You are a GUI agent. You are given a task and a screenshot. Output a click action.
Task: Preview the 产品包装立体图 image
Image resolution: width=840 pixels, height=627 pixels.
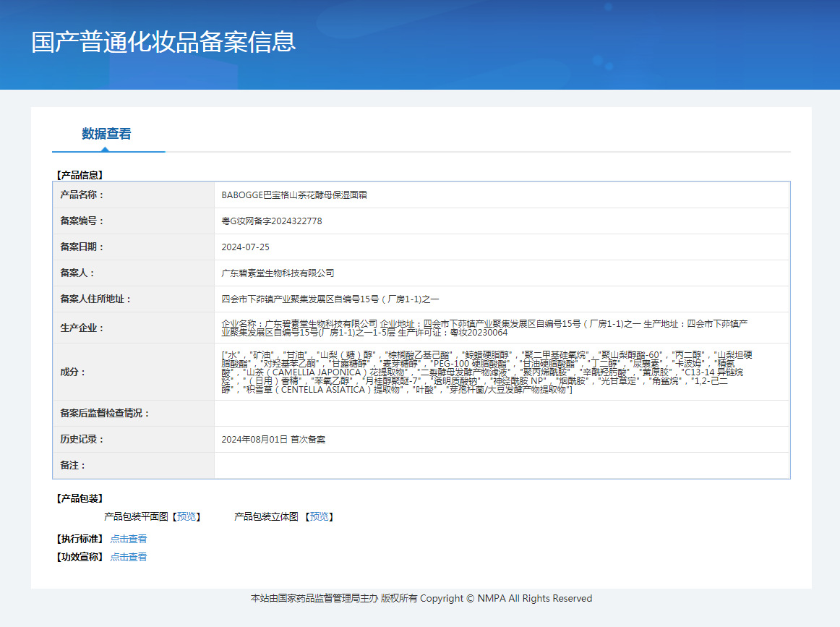(x=320, y=516)
